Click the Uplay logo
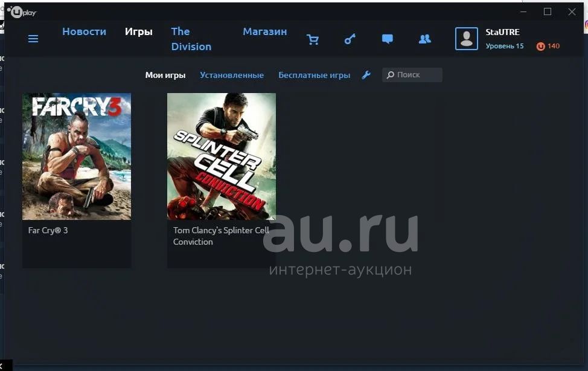Image resolution: width=588 pixels, height=371 pixels. tap(22, 13)
